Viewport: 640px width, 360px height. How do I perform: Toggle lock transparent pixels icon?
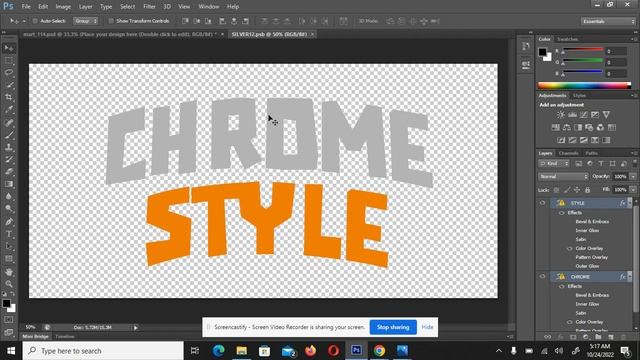tap(556, 190)
